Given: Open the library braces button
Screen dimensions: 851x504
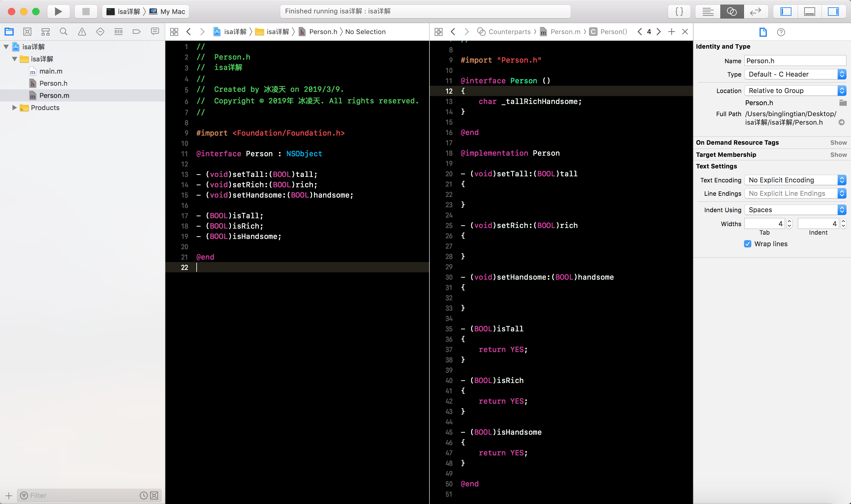Looking at the screenshot, I should coord(679,12).
